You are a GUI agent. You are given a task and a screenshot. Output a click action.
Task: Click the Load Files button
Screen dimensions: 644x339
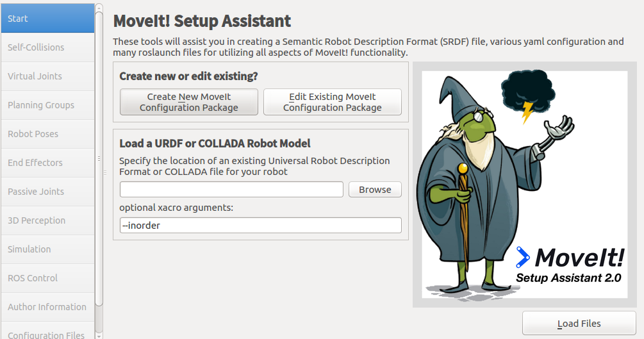click(x=579, y=324)
